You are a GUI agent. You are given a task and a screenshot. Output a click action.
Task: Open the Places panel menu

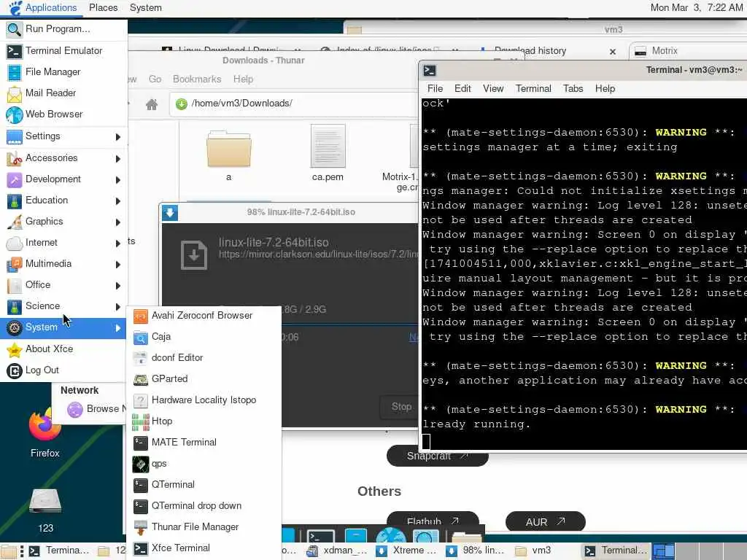coord(104,7)
